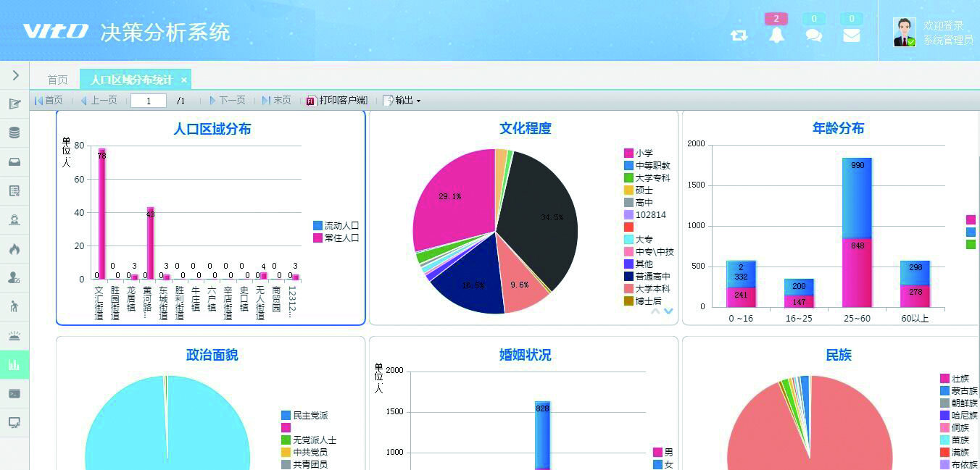Toggle 小学 legend entry
The width and height of the screenshot is (980, 470).
(x=639, y=154)
